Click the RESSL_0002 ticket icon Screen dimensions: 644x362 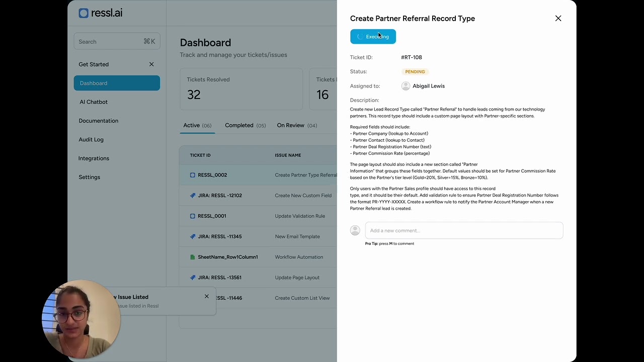tap(193, 175)
